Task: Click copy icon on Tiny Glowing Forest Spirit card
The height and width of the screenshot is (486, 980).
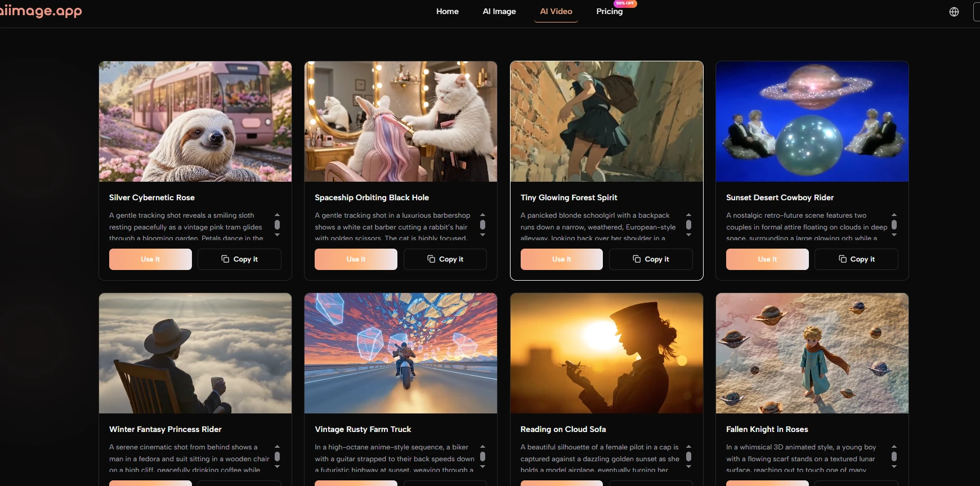Action: [x=637, y=259]
